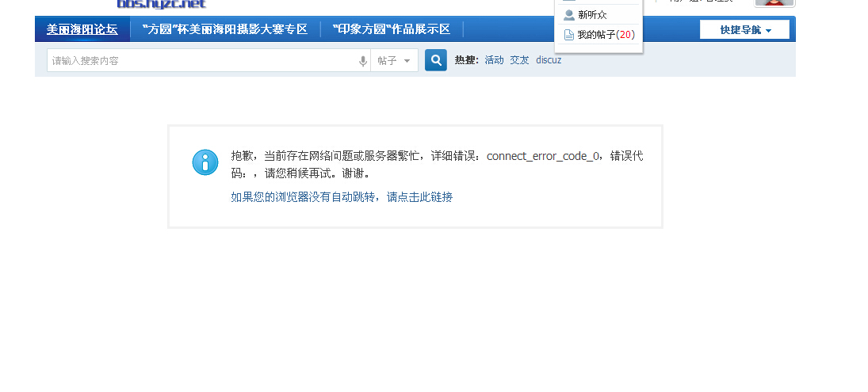This screenshot has width=868, height=392.
Task: Open the 帖子 search type dropdown
Action: click(394, 61)
